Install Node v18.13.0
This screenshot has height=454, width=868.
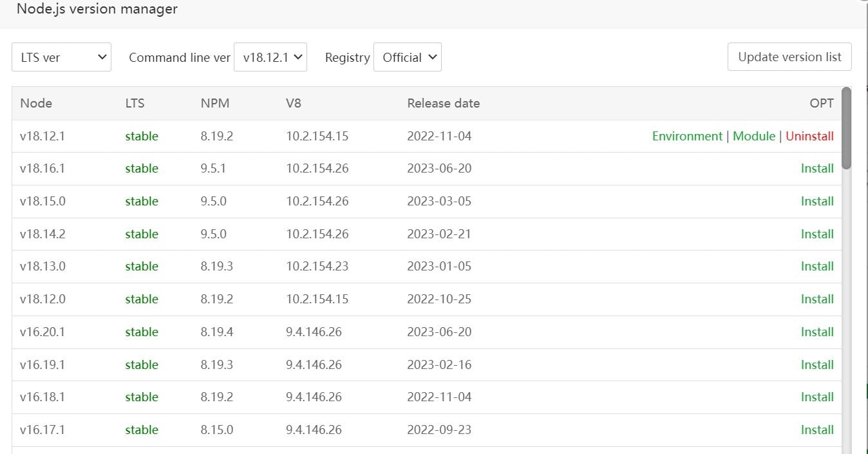tap(817, 266)
